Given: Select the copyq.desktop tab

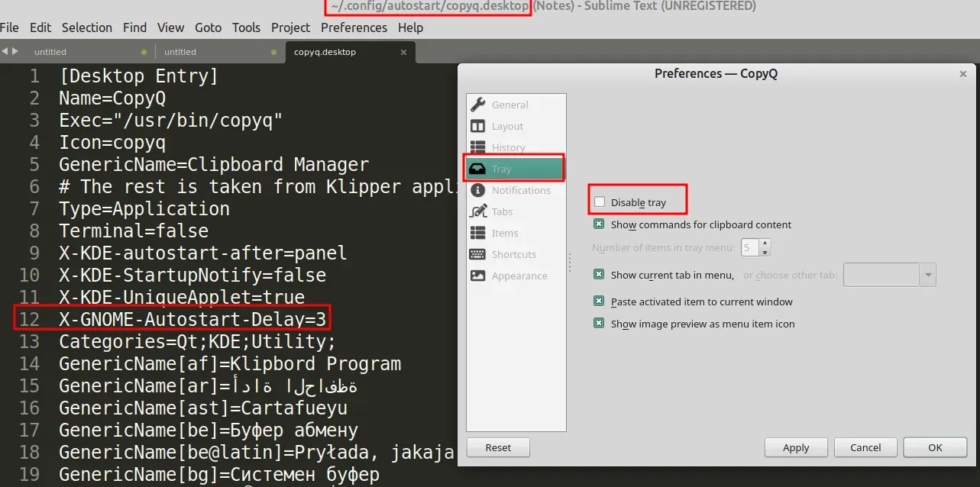Looking at the screenshot, I should 351,52.
